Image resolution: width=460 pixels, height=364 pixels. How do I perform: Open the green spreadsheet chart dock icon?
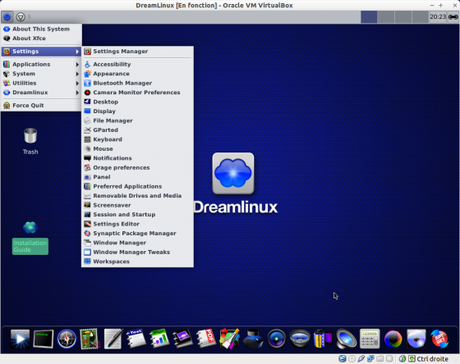click(159, 339)
